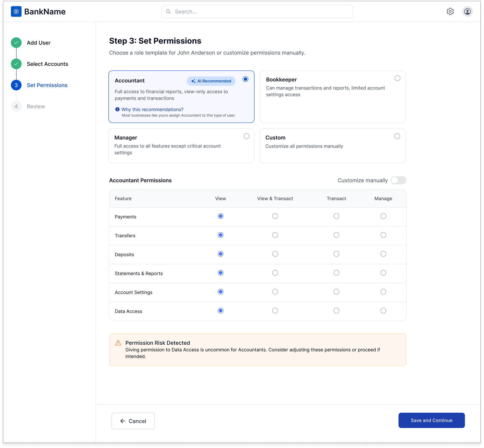Go to the Select Accounts step
Image resolution: width=484 pixels, height=448 pixels.
tap(47, 64)
